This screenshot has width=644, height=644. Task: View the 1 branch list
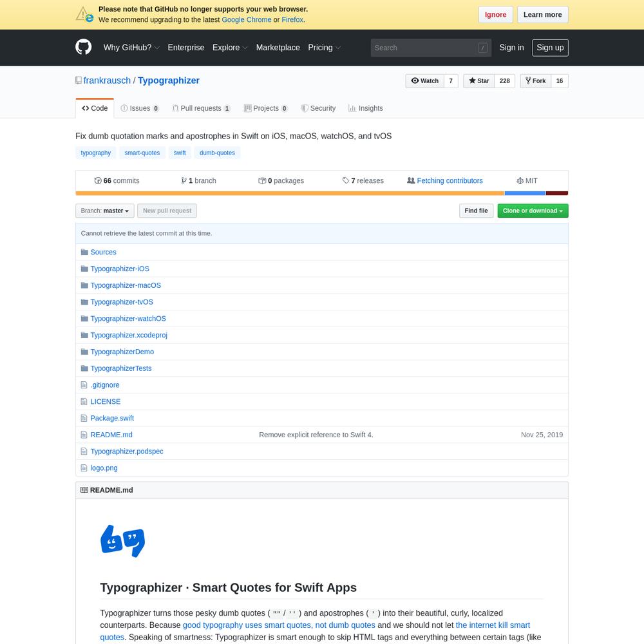[x=198, y=181]
